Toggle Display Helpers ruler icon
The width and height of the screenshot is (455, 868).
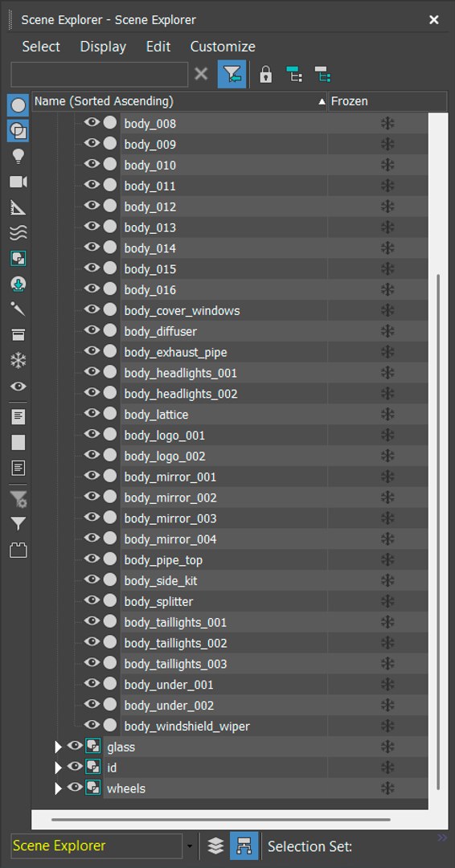[18, 207]
